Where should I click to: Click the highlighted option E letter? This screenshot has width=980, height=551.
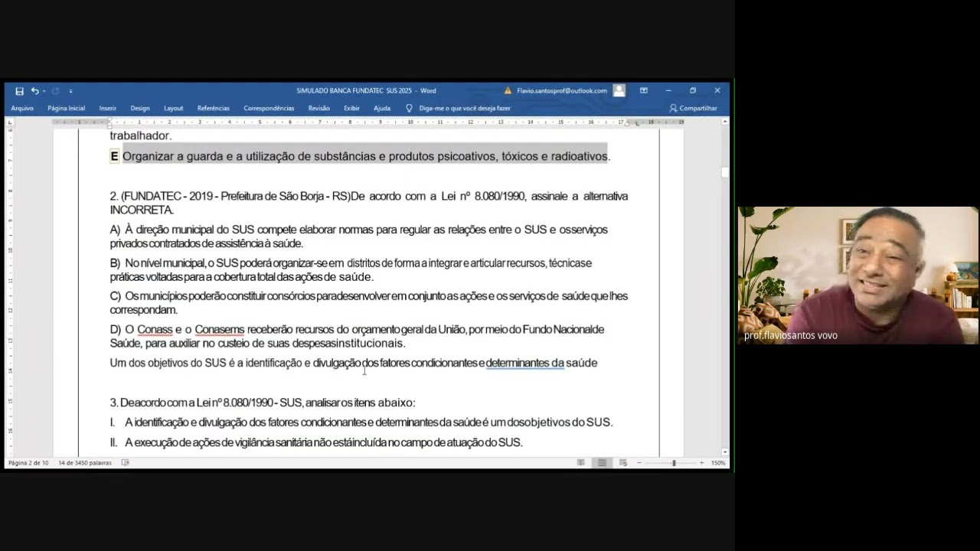click(x=115, y=156)
